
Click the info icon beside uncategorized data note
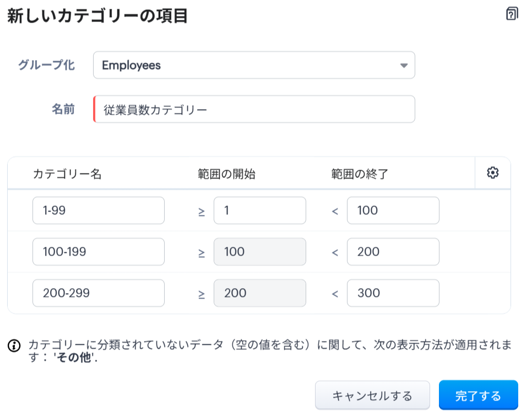tap(14, 346)
